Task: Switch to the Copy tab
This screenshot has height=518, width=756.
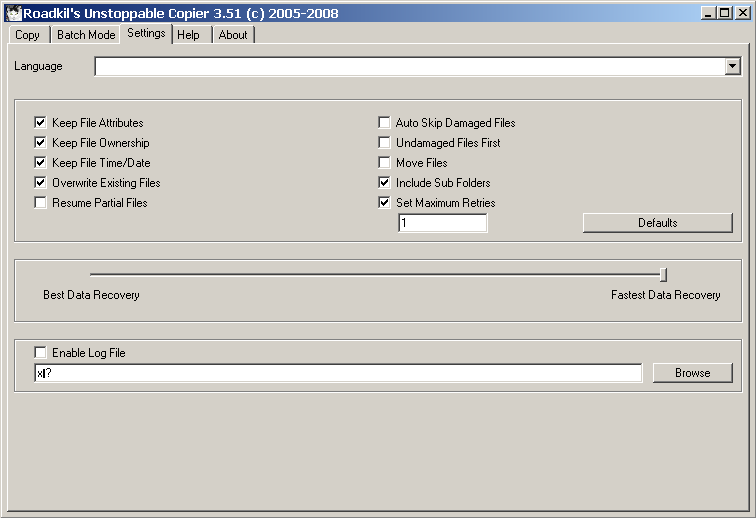Action: [x=27, y=35]
